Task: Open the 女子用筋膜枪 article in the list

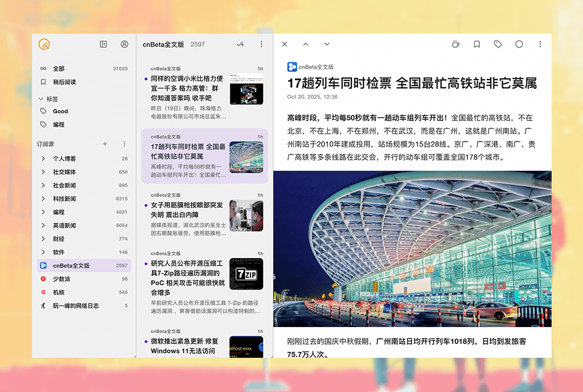Action: click(187, 210)
